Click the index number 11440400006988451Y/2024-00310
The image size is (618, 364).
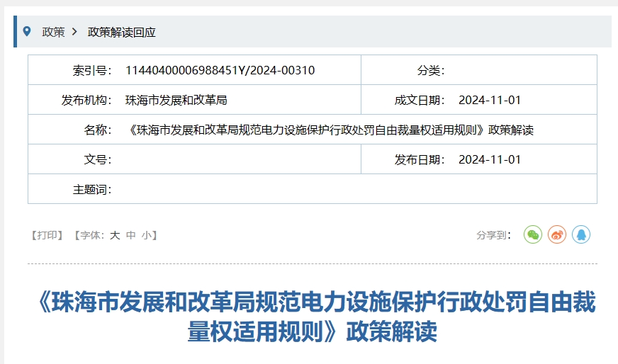click(220, 70)
